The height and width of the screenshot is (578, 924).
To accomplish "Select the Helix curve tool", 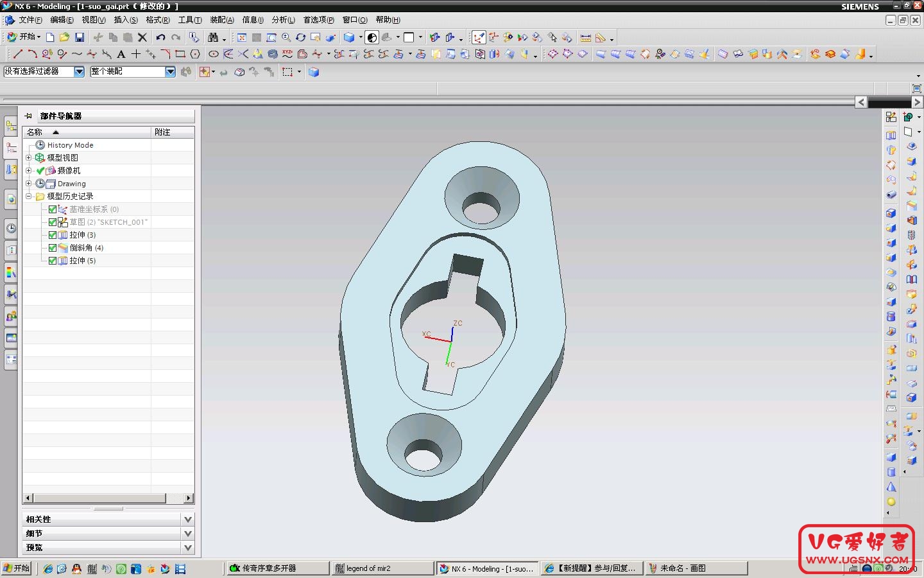I will click(273, 54).
